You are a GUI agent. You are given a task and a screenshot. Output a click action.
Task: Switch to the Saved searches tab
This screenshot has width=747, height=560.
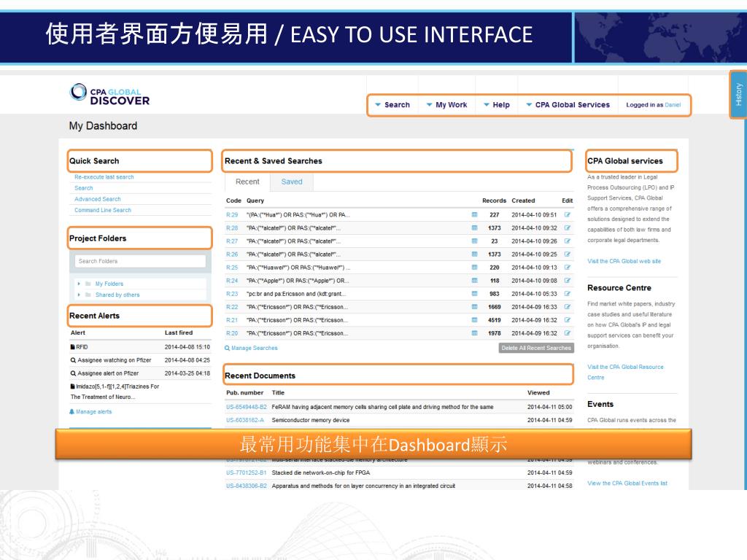[x=292, y=182]
